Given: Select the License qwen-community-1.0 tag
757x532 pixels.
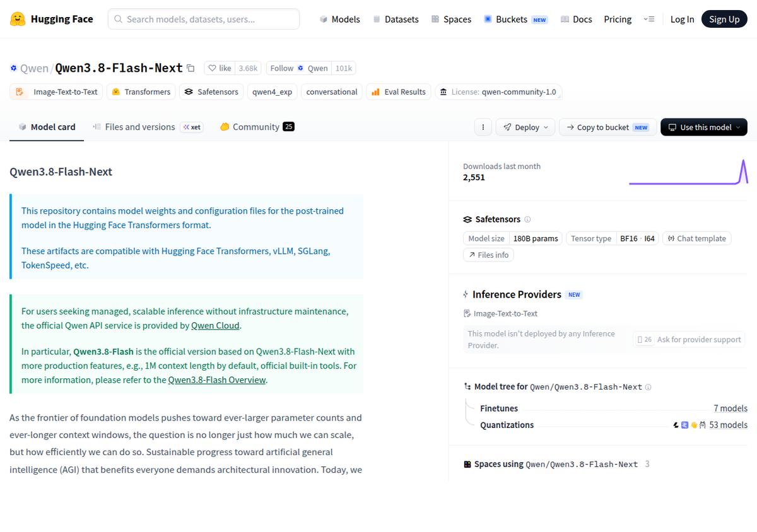Looking at the screenshot, I should [498, 92].
